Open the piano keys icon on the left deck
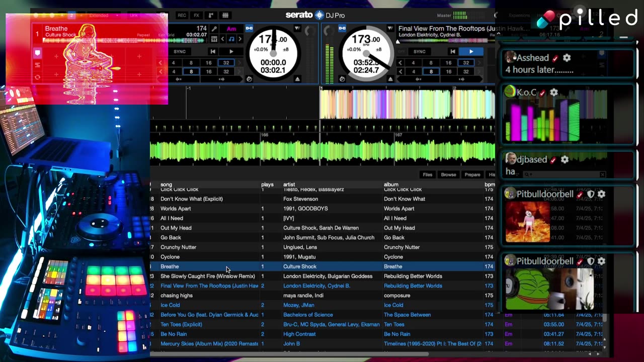 214,39
